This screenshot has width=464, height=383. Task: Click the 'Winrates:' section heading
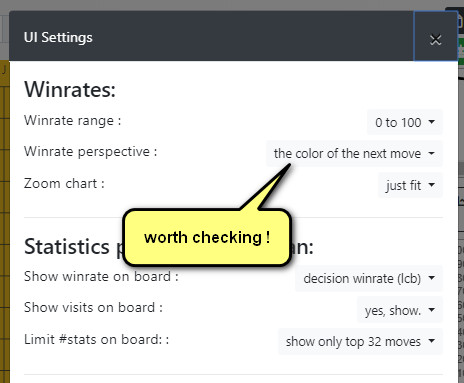click(x=70, y=89)
